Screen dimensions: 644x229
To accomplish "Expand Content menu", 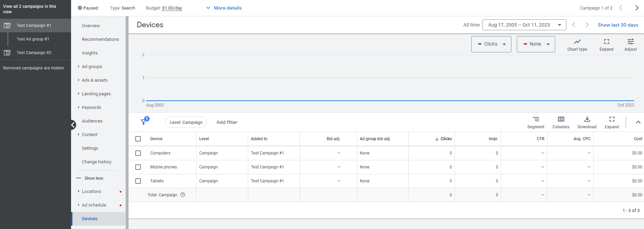I will tap(79, 134).
